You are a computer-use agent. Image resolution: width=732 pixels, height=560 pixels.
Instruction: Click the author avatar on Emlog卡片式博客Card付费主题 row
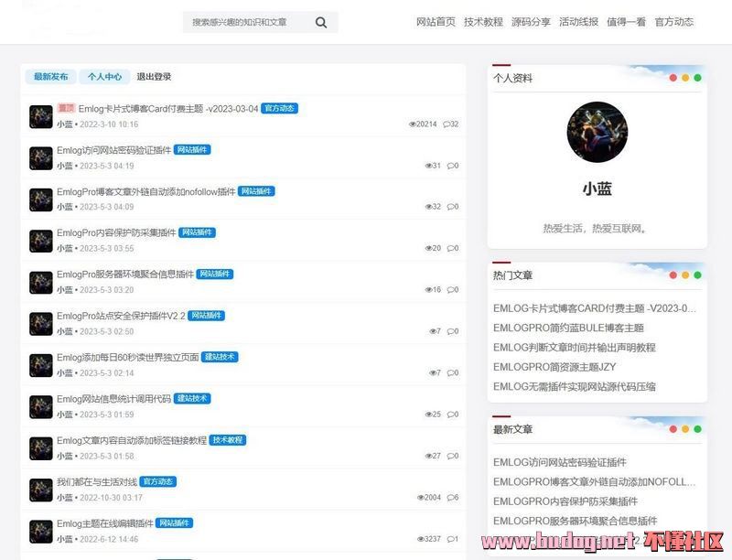[40, 117]
